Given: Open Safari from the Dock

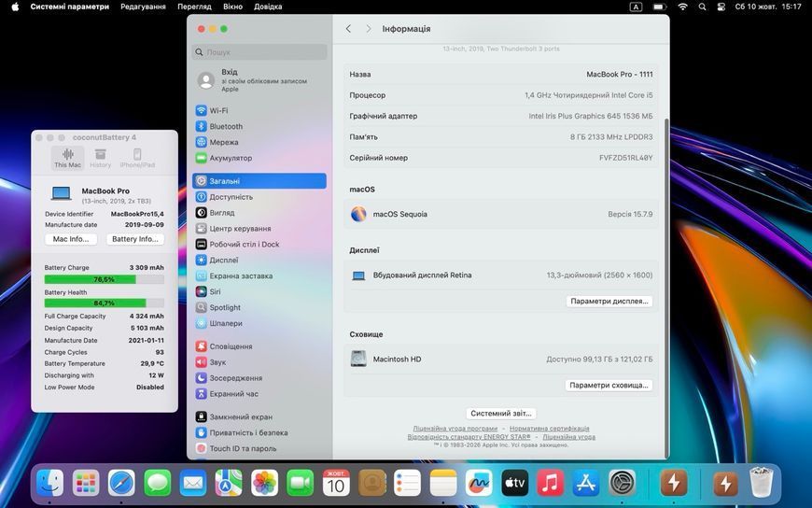Looking at the screenshot, I should tap(121, 483).
